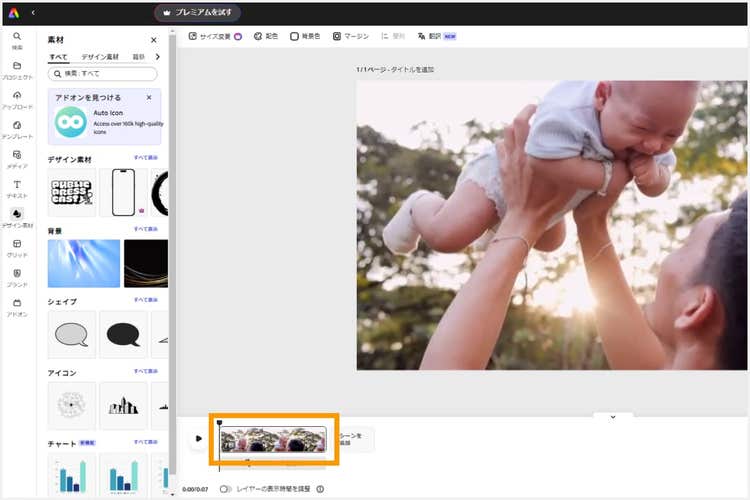View all in アイコン section
750x500 pixels.
(146, 371)
